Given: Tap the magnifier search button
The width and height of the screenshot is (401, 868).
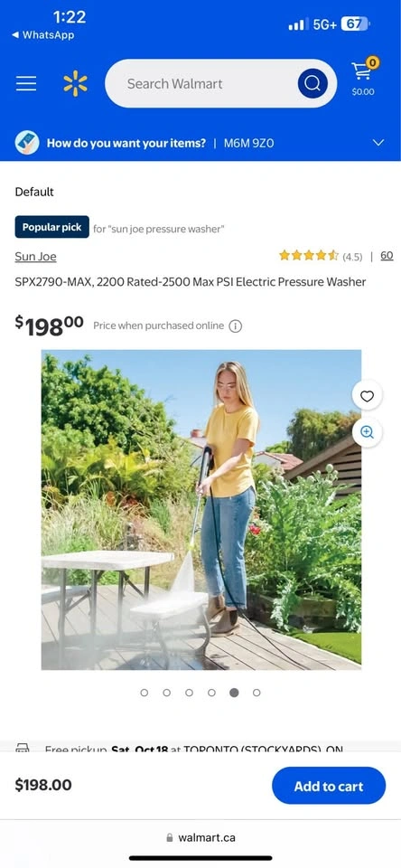Looking at the screenshot, I should (312, 83).
